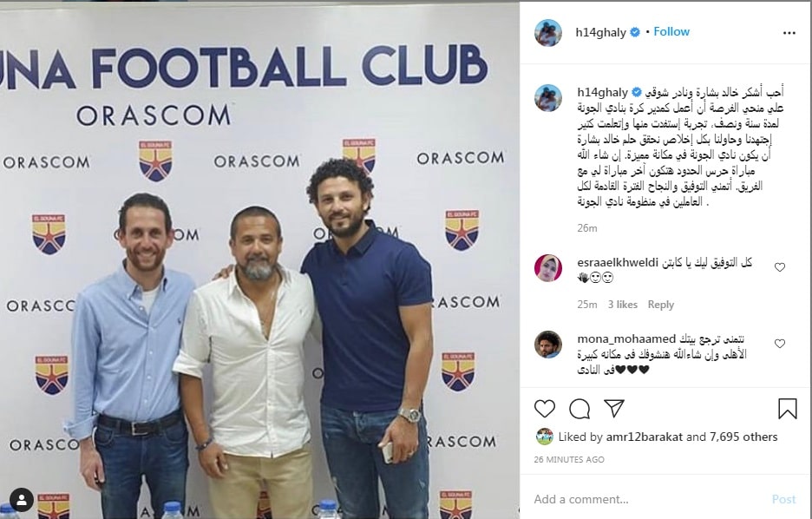Click the small avatar beside Liked by
Viewport: 812px width, 519px height.
pos(544,437)
